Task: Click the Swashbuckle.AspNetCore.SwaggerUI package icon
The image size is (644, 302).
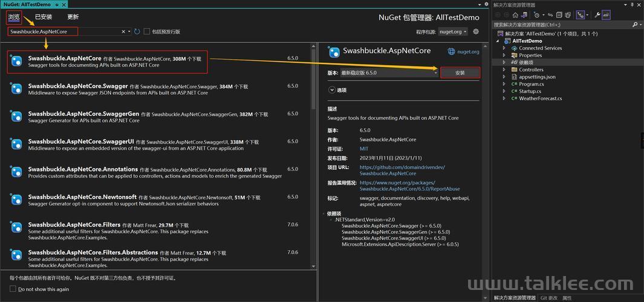Action: pos(16,144)
